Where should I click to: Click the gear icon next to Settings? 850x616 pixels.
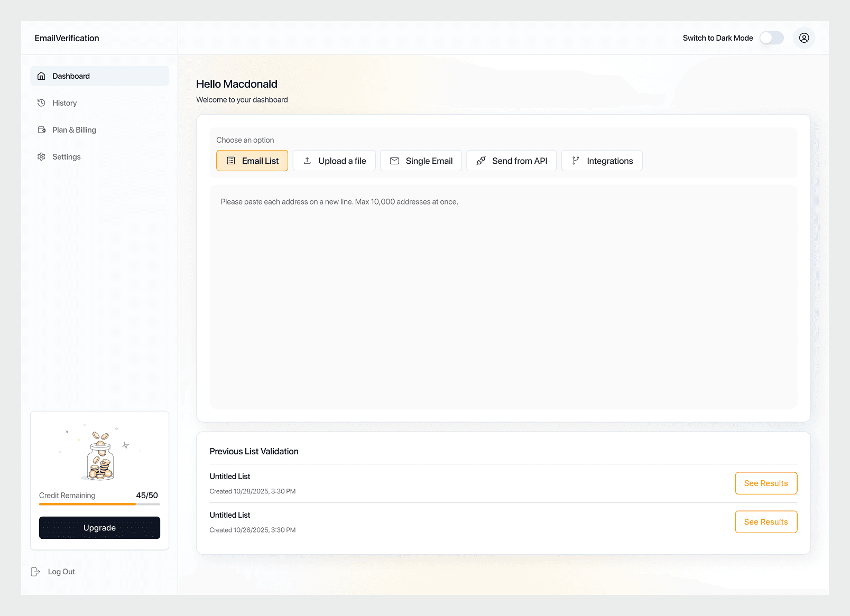[42, 156]
